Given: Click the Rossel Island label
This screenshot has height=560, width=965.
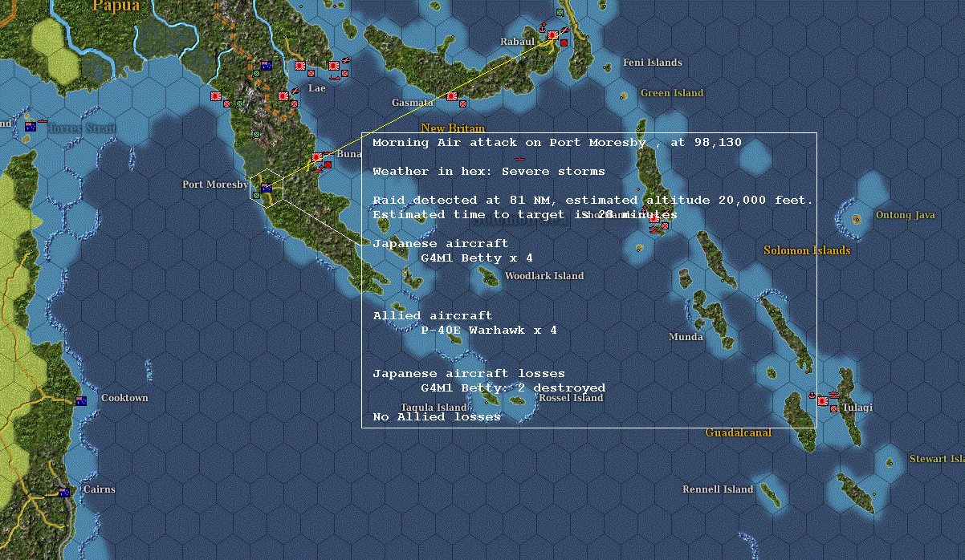Looking at the screenshot, I should (571, 398).
